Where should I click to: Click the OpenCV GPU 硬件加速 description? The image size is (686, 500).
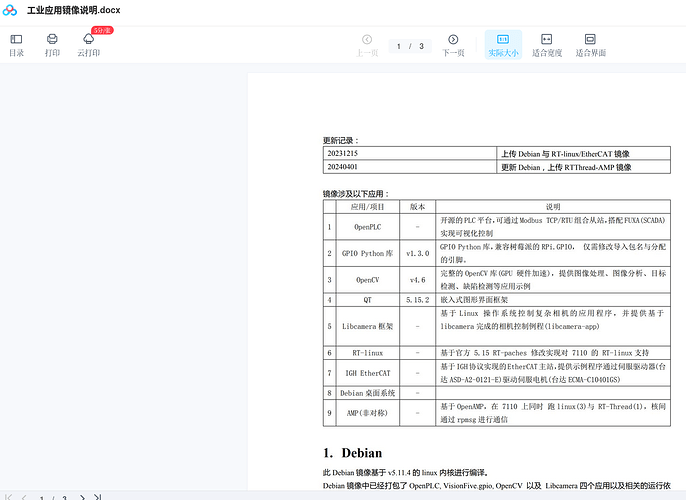pos(553,280)
